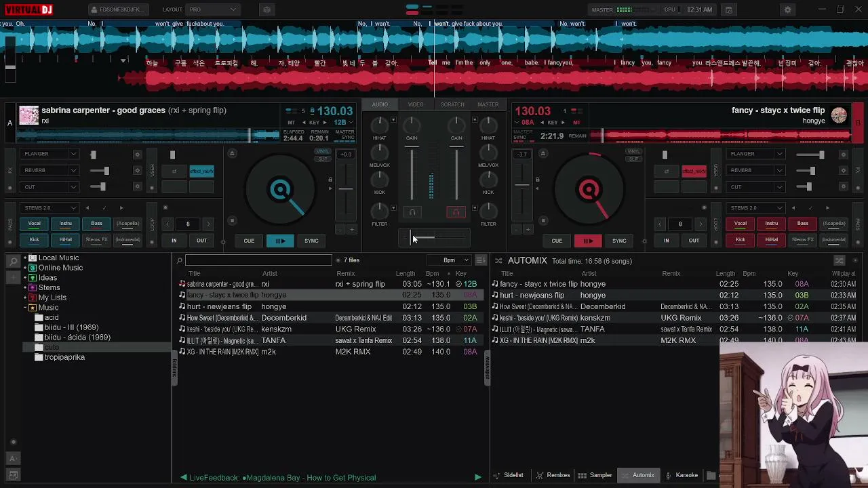This screenshot has width=868, height=488.
Task: Click the browser search input field
Action: click(x=258, y=260)
